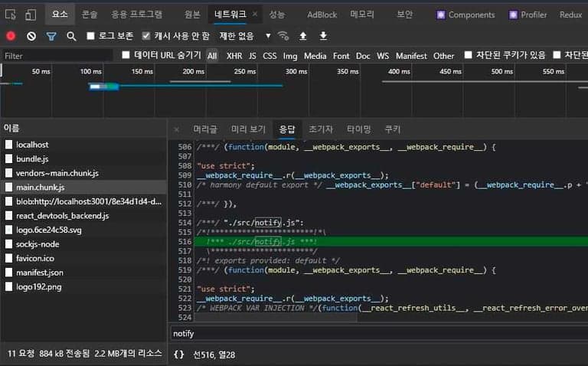Click the Filter text input field

click(x=57, y=56)
